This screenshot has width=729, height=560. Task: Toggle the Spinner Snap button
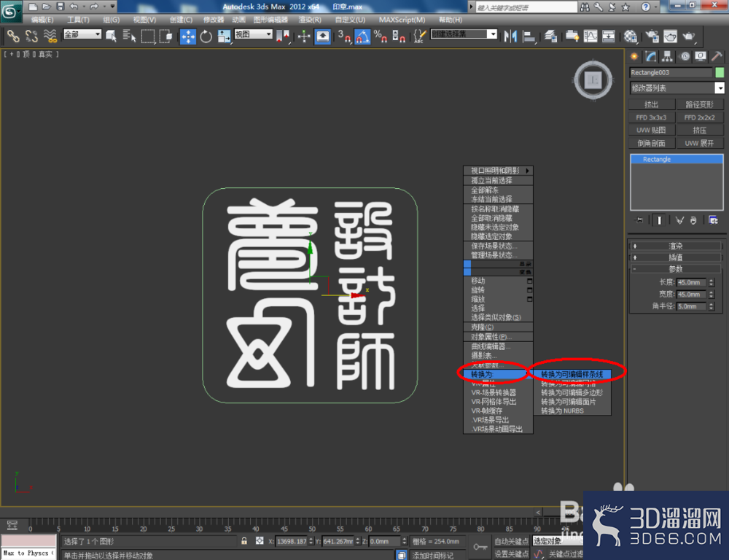click(x=399, y=36)
